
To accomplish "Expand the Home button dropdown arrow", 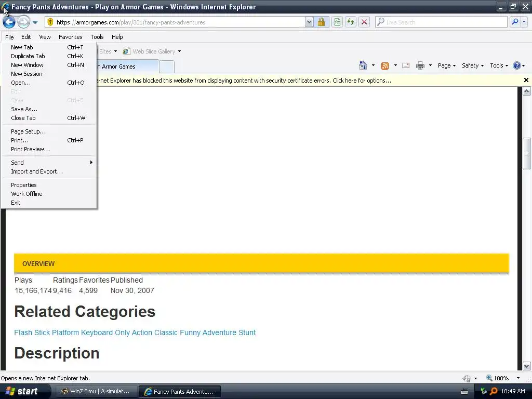I will (373, 65).
